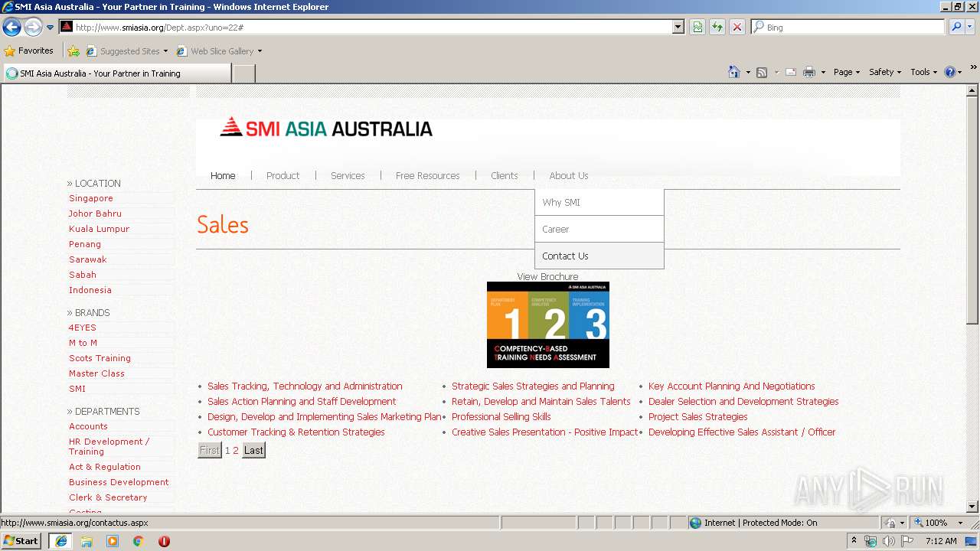
Task: Click the browser Back arrow button
Action: [11, 27]
